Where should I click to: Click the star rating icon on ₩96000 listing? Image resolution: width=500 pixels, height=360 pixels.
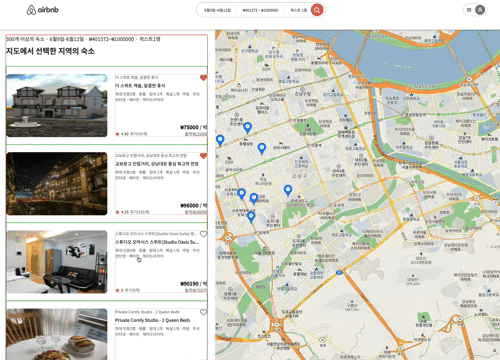(117, 212)
